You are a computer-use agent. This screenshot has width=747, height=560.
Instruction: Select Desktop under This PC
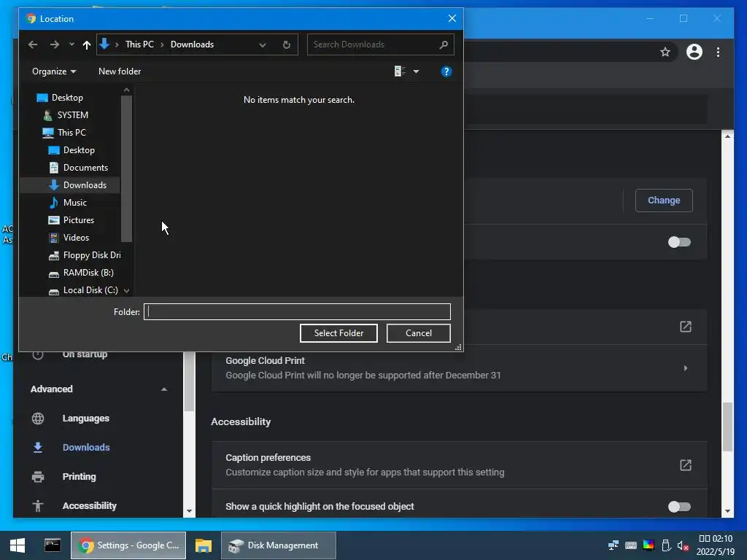pos(79,150)
